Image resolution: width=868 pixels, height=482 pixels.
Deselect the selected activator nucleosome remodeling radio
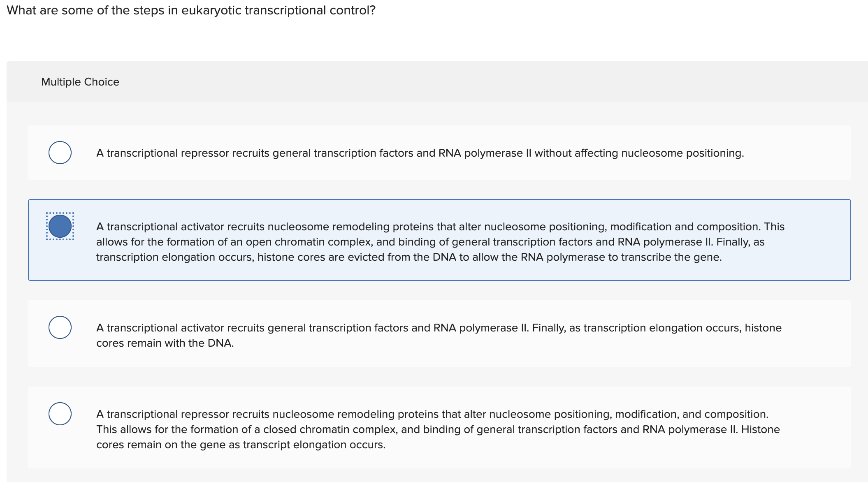[60, 226]
